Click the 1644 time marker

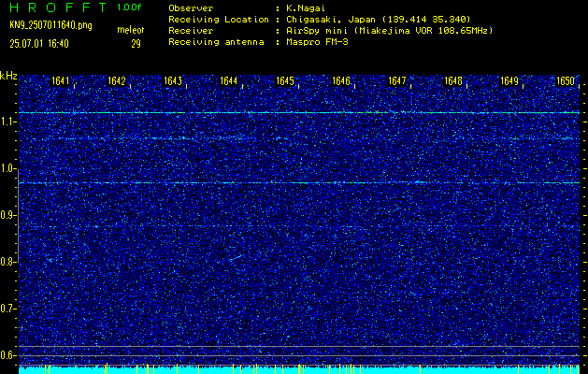[229, 81]
